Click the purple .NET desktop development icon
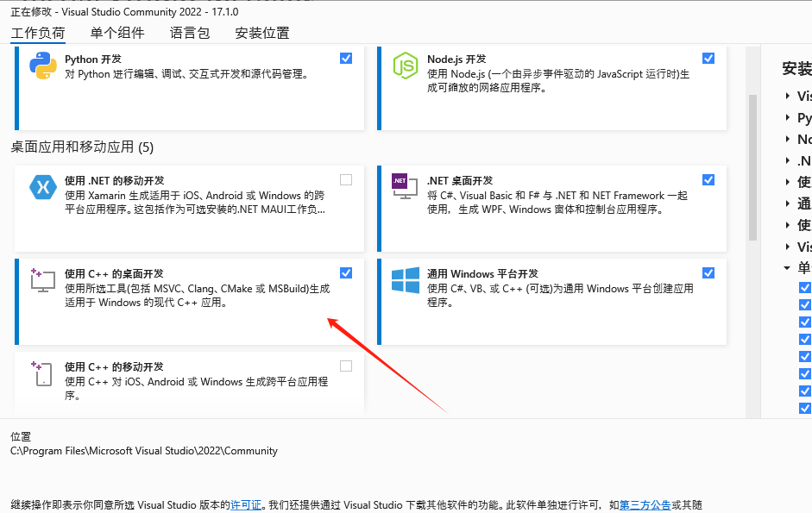The image size is (812, 513). [x=405, y=186]
